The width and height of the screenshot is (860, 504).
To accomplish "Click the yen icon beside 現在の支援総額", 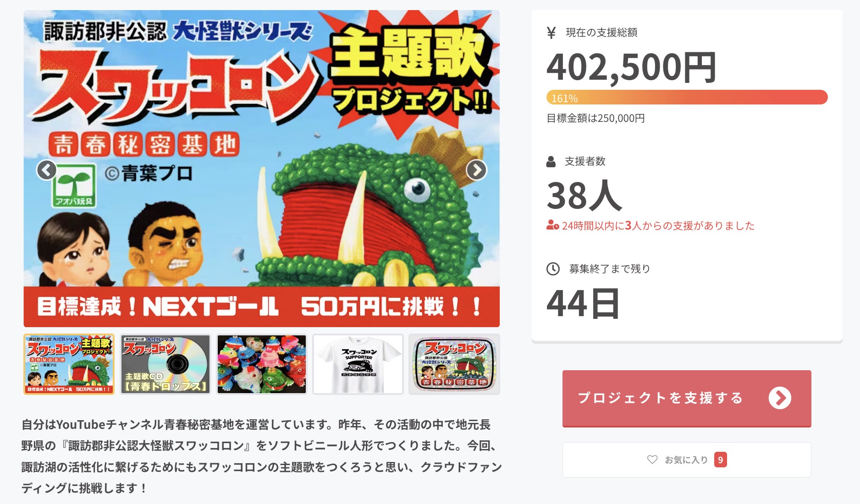I will coord(551,33).
